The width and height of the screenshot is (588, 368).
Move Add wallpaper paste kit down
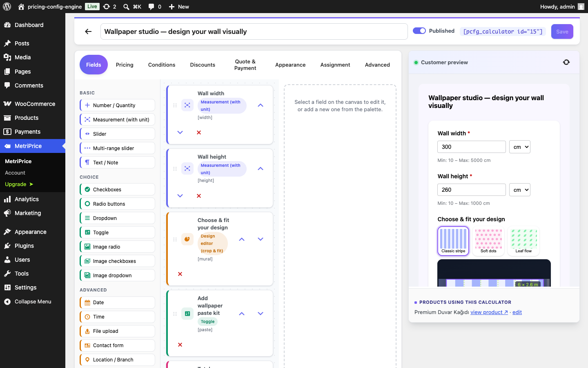[261, 314]
